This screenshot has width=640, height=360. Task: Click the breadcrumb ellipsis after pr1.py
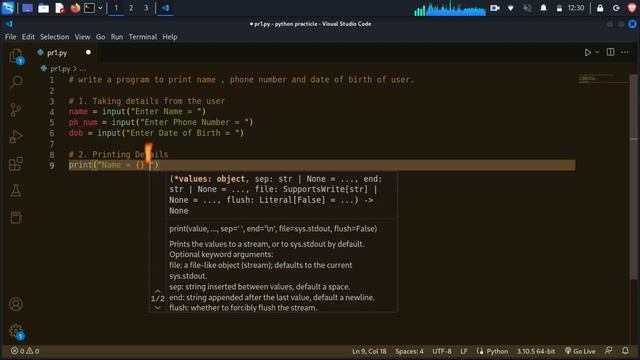pos(83,69)
